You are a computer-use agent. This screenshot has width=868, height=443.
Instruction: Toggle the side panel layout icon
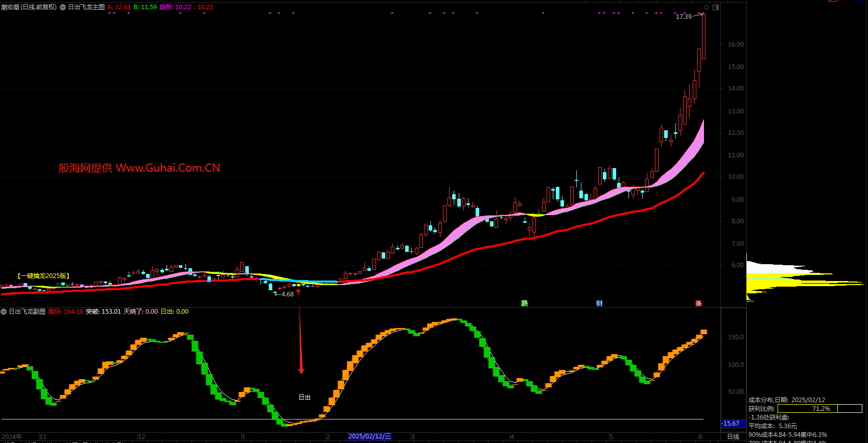tap(716, 7)
